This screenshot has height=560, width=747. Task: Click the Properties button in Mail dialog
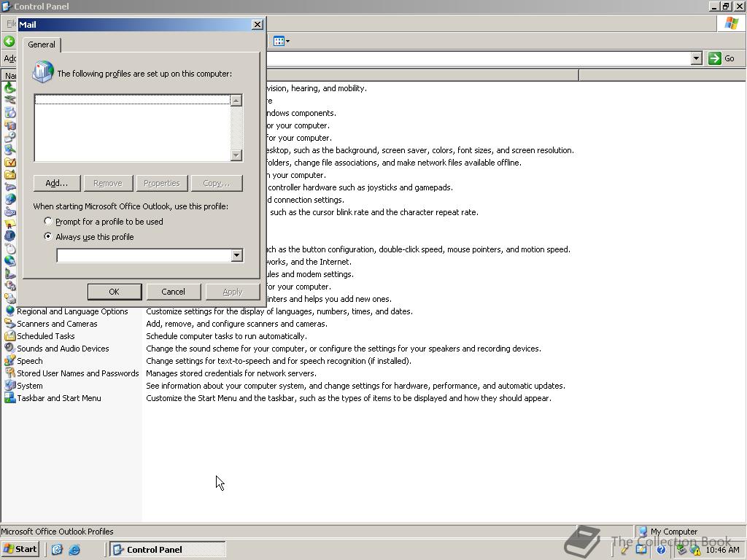click(x=161, y=183)
